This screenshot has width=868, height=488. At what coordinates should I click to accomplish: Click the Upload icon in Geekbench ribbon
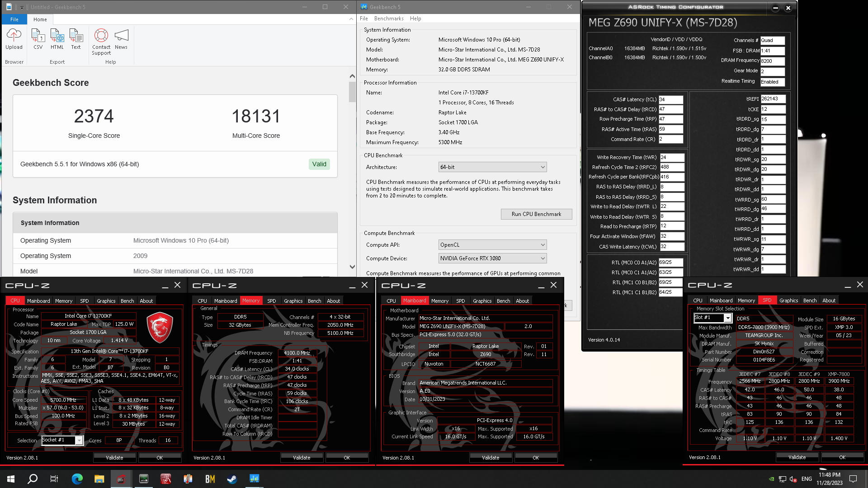coord(14,39)
